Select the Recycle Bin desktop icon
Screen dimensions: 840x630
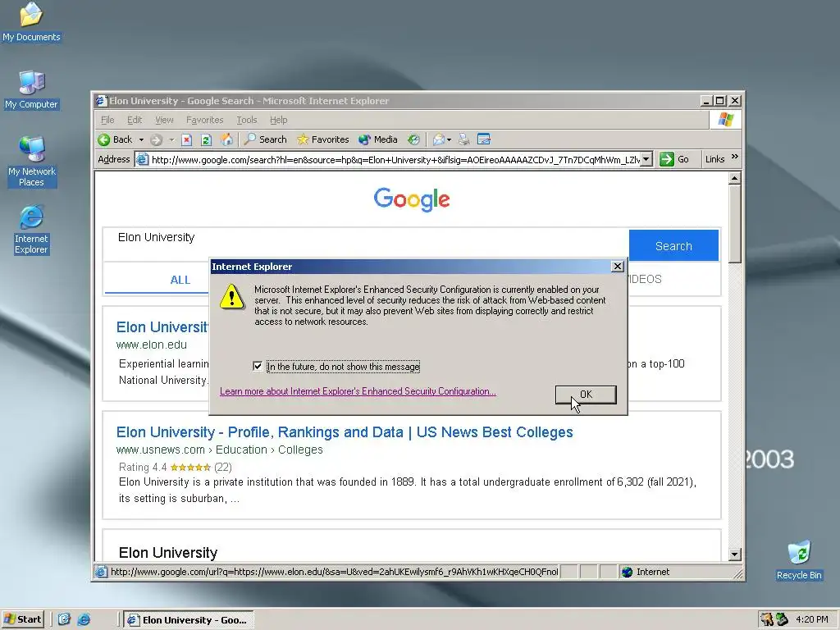pos(799,560)
